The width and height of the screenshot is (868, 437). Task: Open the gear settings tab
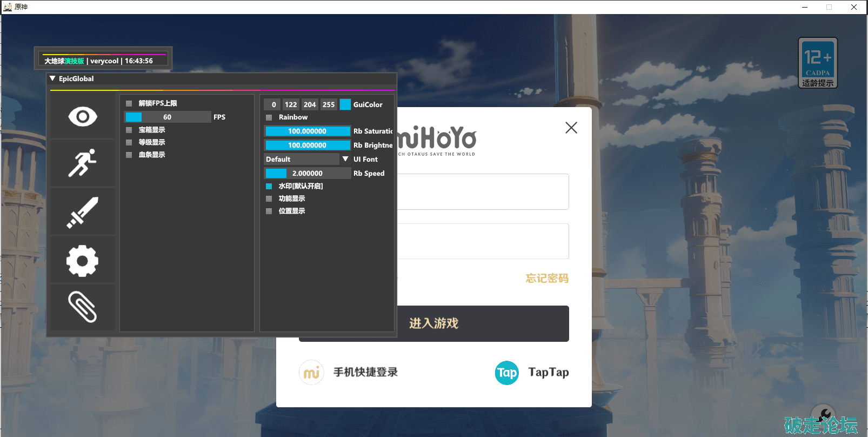pos(83,261)
